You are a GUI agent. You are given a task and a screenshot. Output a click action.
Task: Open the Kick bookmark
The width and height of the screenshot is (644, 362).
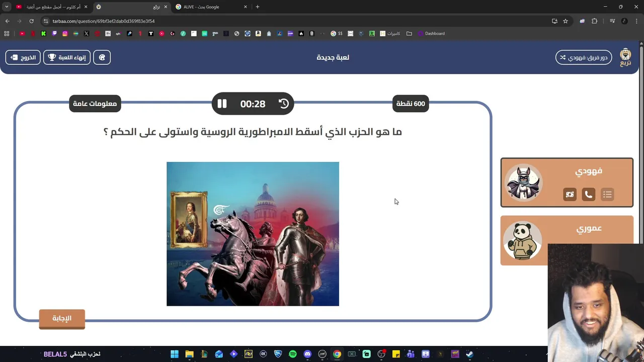click(44, 34)
